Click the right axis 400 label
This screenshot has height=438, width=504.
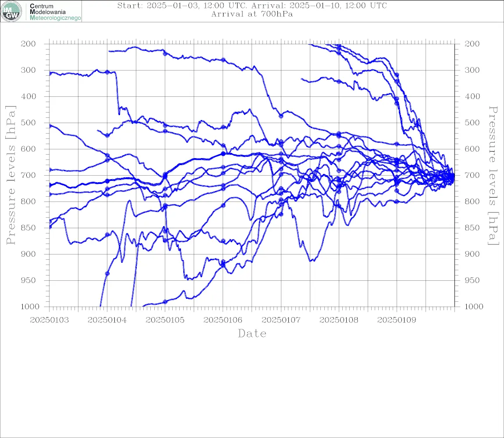pyautogui.click(x=472, y=96)
